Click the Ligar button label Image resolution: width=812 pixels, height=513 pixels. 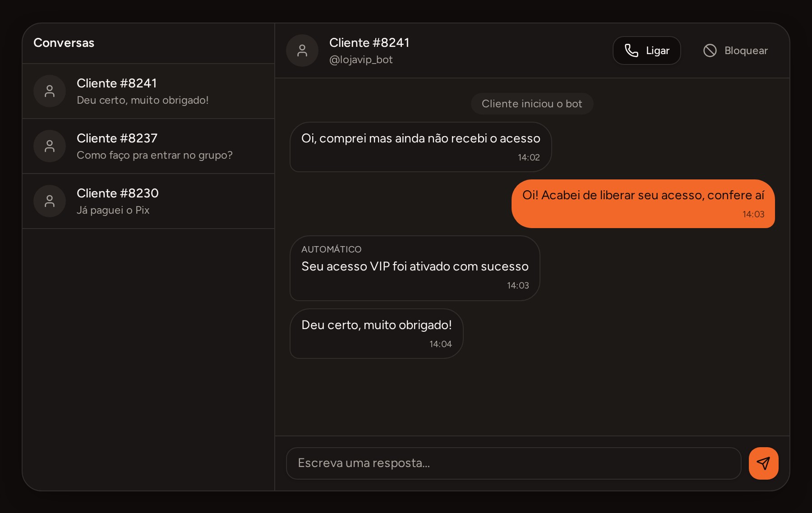tap(658, 50)
